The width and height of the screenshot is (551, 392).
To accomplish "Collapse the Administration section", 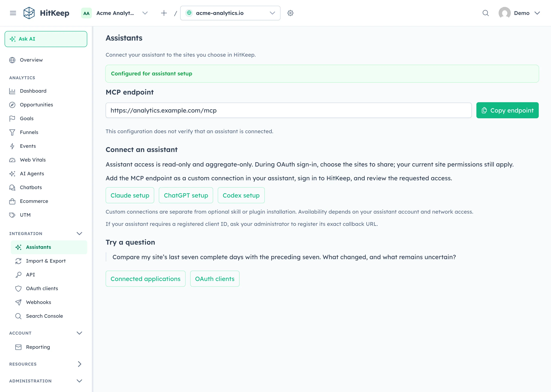I will coord(79,381).
